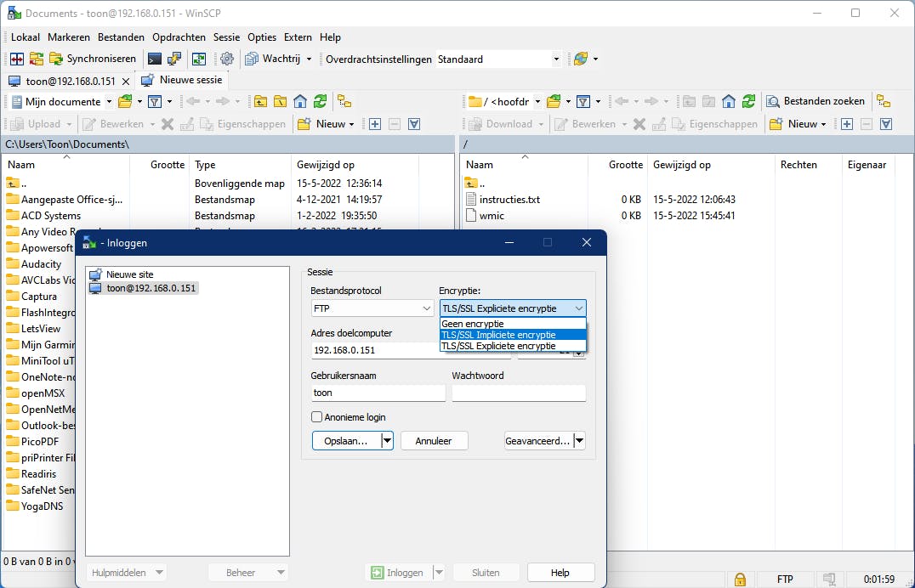Screen dimensions: 915x588
Task: Click the home folder icon in the right panel
Action: [728, 101]
